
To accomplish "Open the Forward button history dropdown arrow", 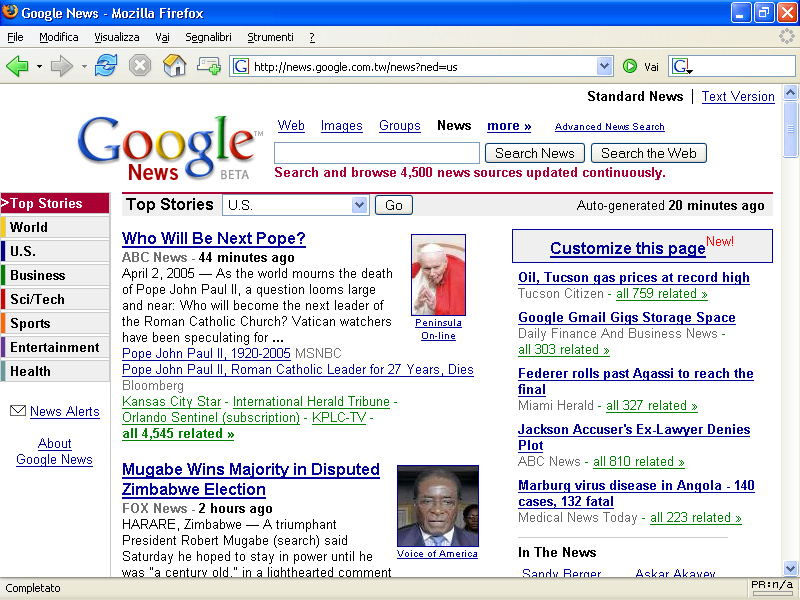I will click(84, 67).
